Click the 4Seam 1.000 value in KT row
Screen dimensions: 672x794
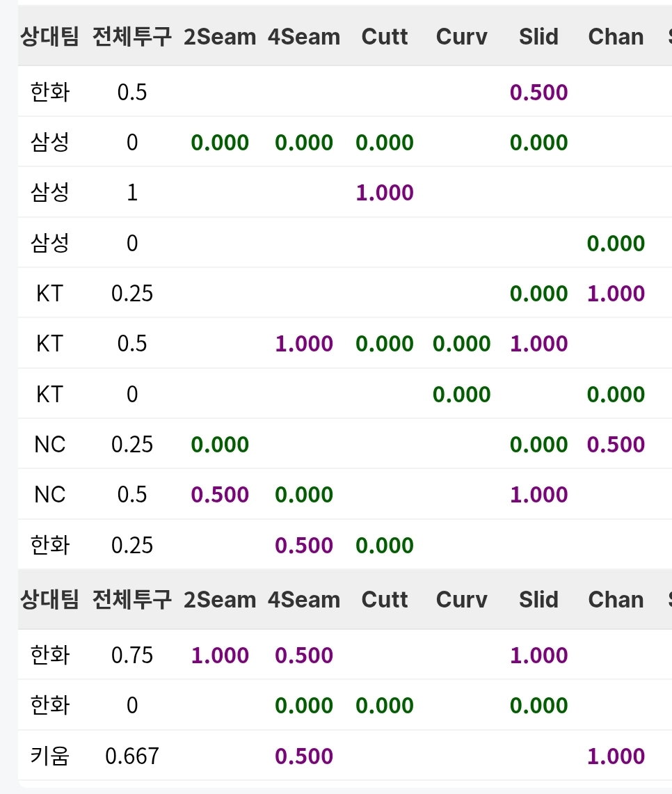pos(303,343)
